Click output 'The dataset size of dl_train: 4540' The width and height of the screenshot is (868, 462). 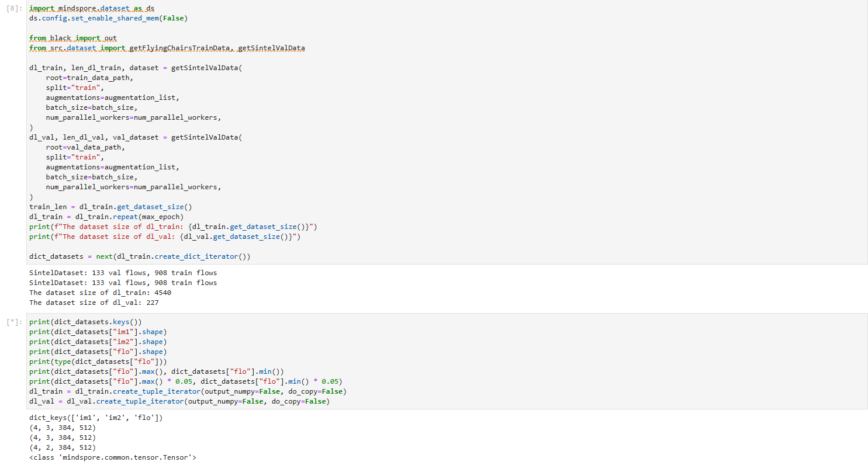coord(100,293)
